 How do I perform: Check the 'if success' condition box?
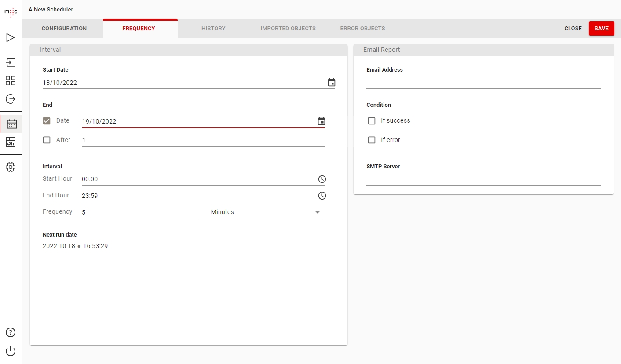pos(372,121)
